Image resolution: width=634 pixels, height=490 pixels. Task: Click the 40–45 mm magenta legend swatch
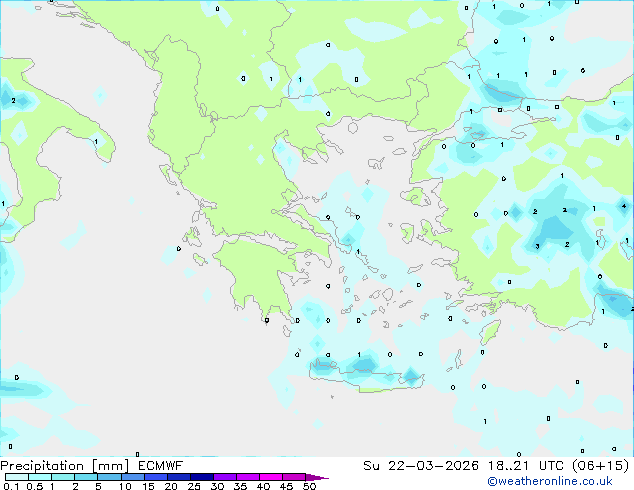point(271,477)
